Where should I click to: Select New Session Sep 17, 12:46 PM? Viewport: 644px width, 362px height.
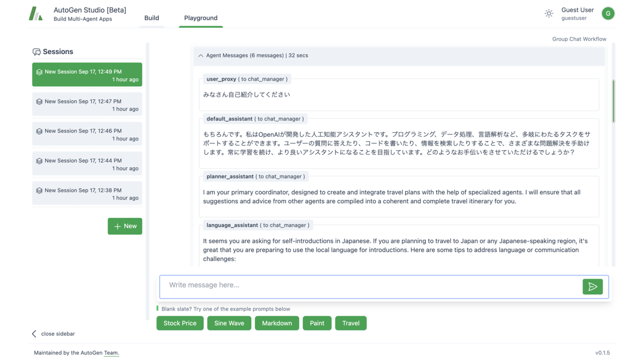coord(87,134)
